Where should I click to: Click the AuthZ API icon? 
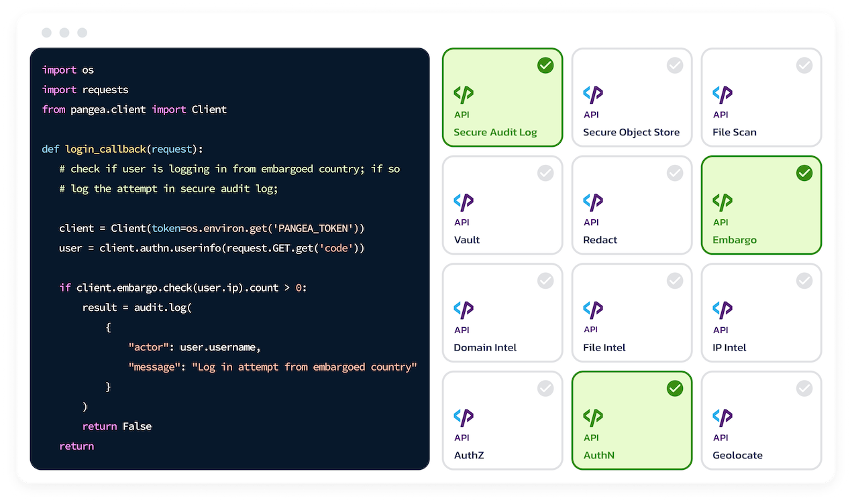464,418
